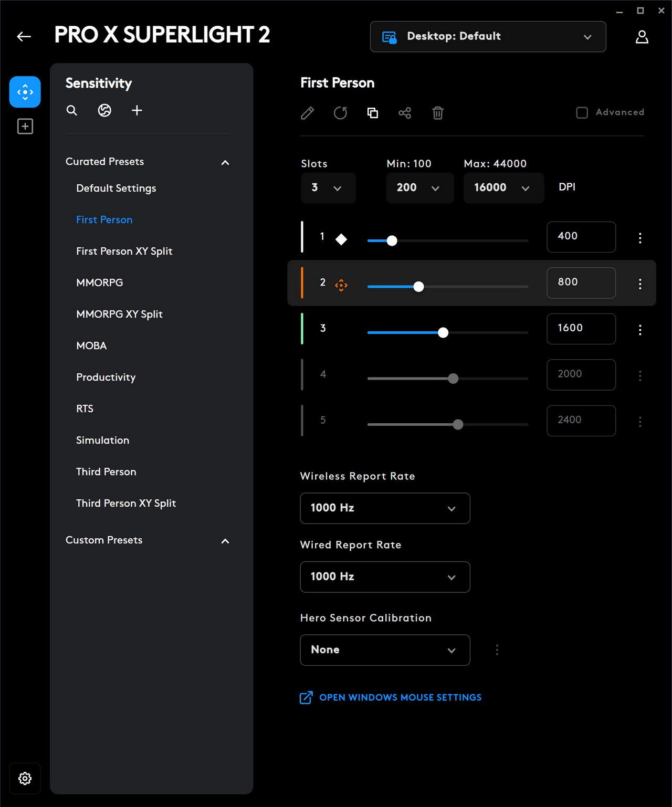The image size is (672, 807).
Task: Open options menu for DPI slot 1
Action: (x=640, y=238)
